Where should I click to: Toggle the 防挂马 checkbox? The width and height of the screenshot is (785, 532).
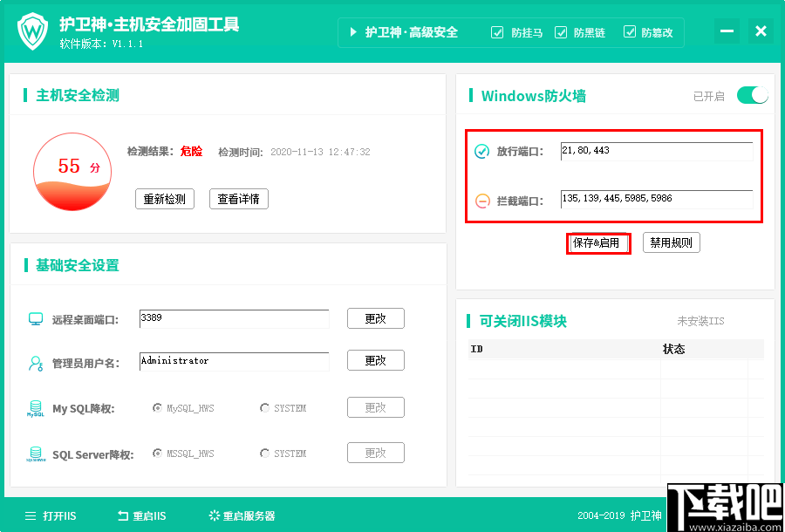pyautogui.click(x=497, y=32)
